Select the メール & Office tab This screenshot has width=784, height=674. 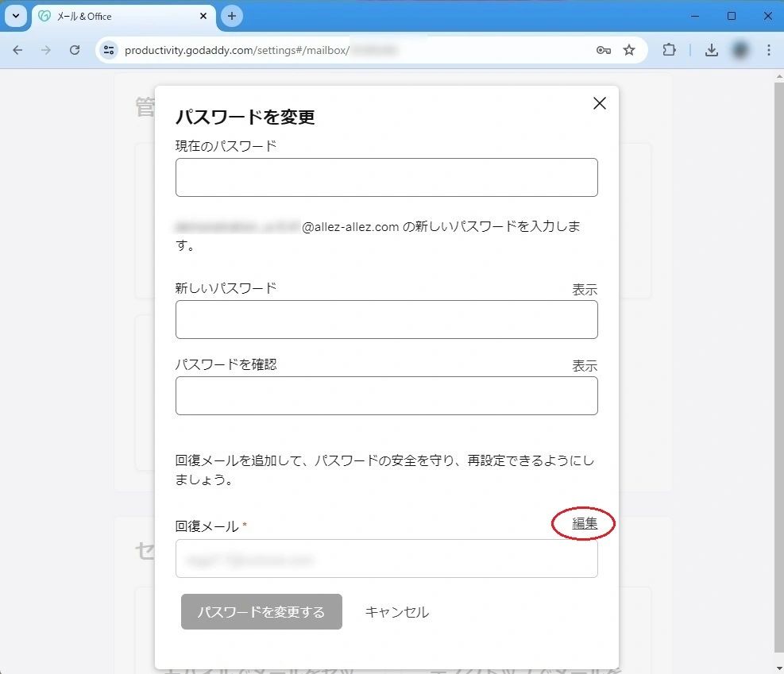click(119, 16)
